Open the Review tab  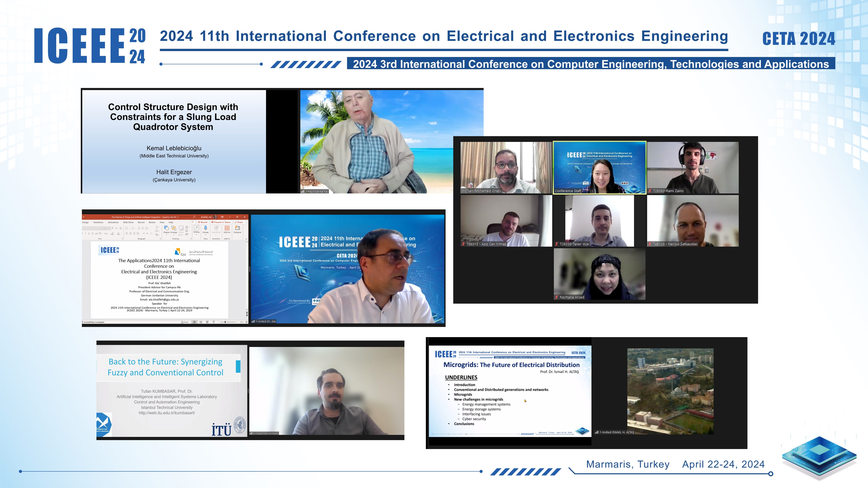click(152, 222)
